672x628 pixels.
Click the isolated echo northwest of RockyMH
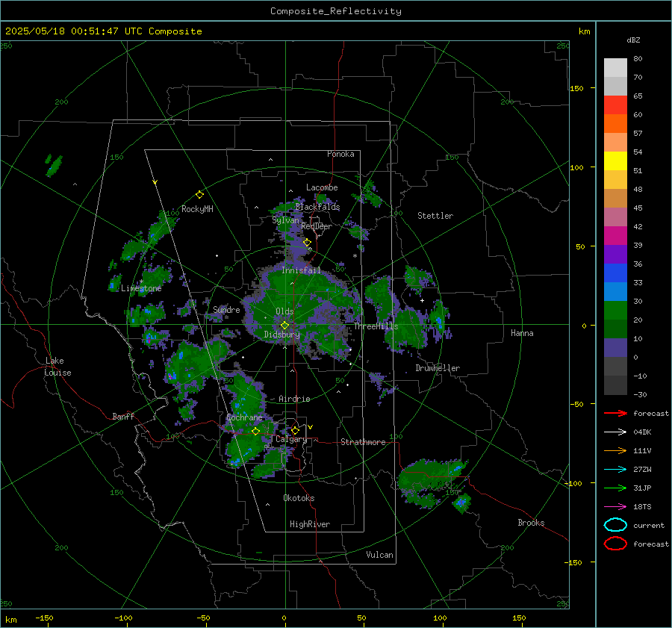[54, 166]
